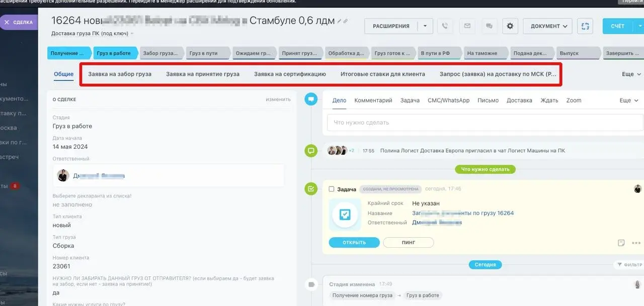Click Тип груза value Сборка
The width and height of the screenshot is (644, 306).
tap(63, 246)
